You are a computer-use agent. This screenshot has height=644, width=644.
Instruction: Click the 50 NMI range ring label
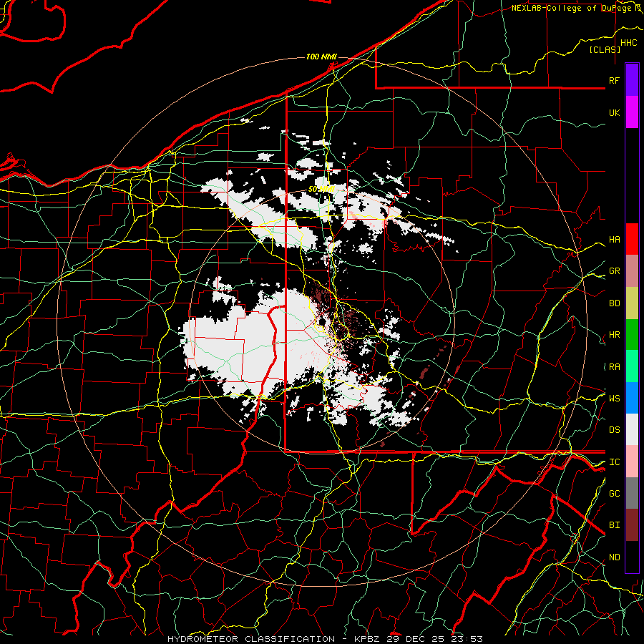[321, 189]
